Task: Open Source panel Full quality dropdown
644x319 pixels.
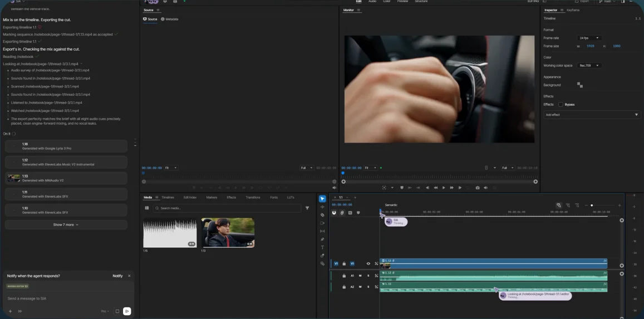Action: coord(307,168)
